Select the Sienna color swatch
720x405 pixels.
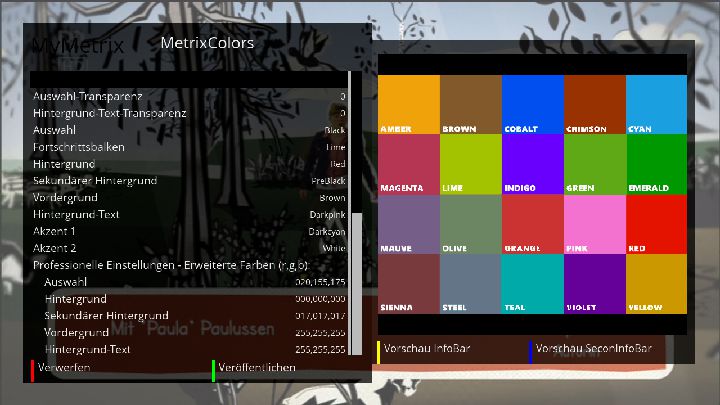(x=409, y=283)
